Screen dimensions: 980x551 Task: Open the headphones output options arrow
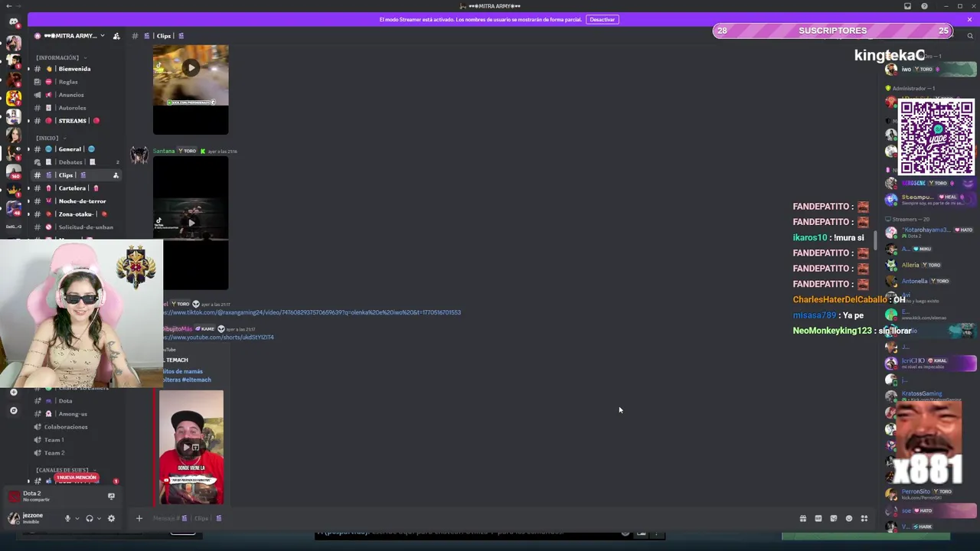(99, 518)
